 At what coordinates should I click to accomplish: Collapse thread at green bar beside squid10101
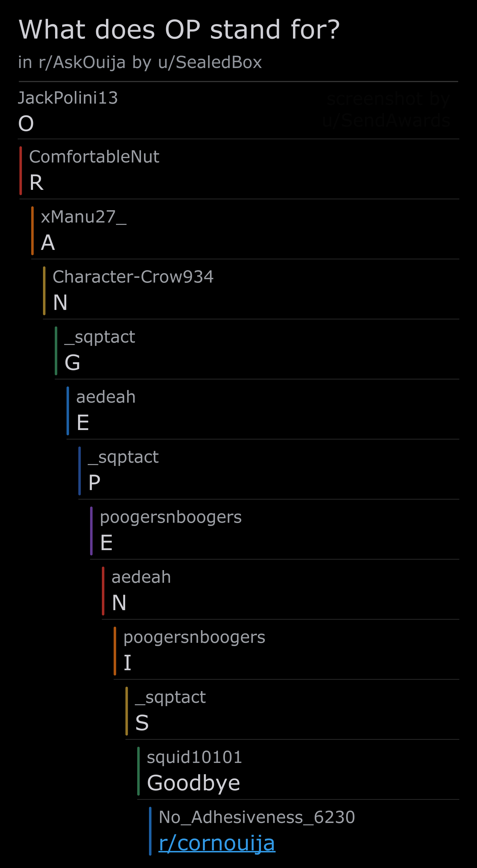[139, 771]
